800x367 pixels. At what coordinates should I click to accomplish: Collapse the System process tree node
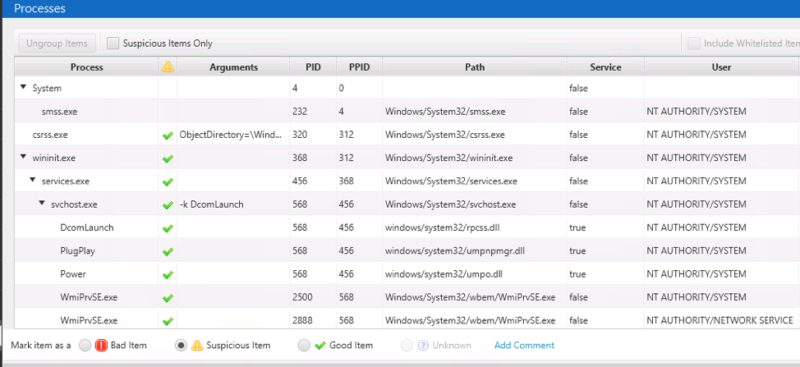[23, 88]
